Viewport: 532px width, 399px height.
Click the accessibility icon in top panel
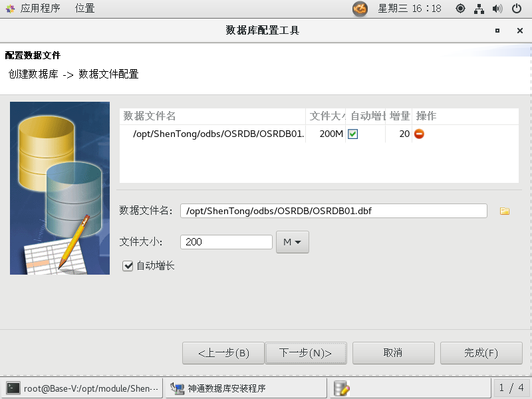point(460,9)
